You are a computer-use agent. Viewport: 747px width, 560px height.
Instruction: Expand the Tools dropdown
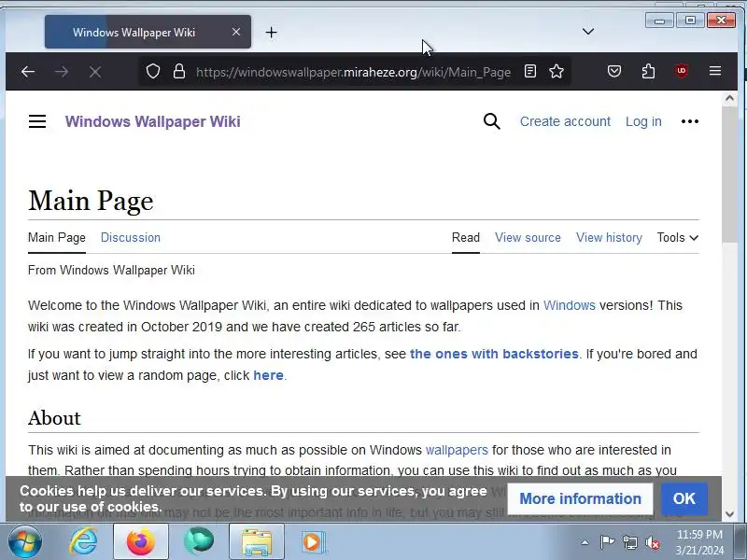click(678, 238)
